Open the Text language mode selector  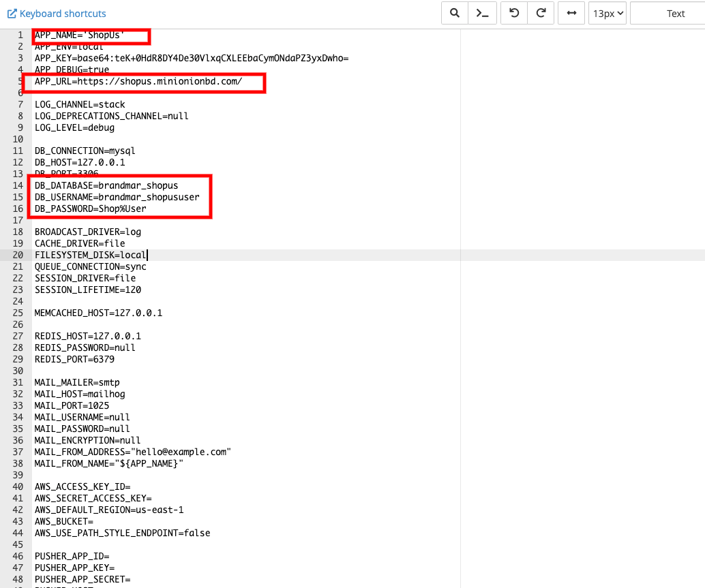pyautogui.click(x=667, y=13)
